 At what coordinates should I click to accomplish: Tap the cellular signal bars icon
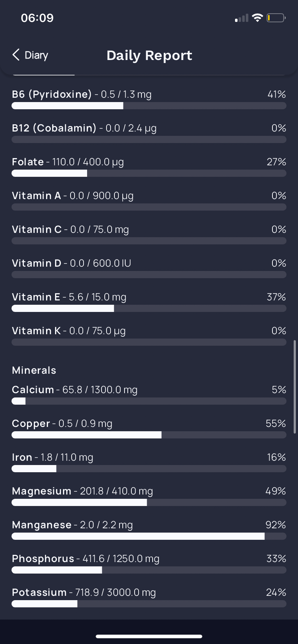click(241, 18)
